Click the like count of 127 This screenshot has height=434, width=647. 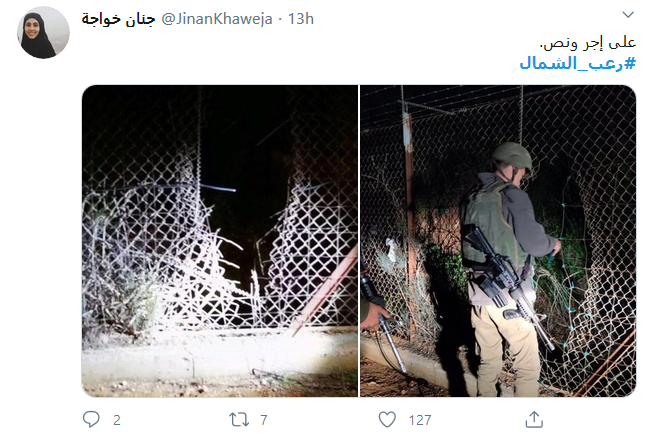[420, 420]
